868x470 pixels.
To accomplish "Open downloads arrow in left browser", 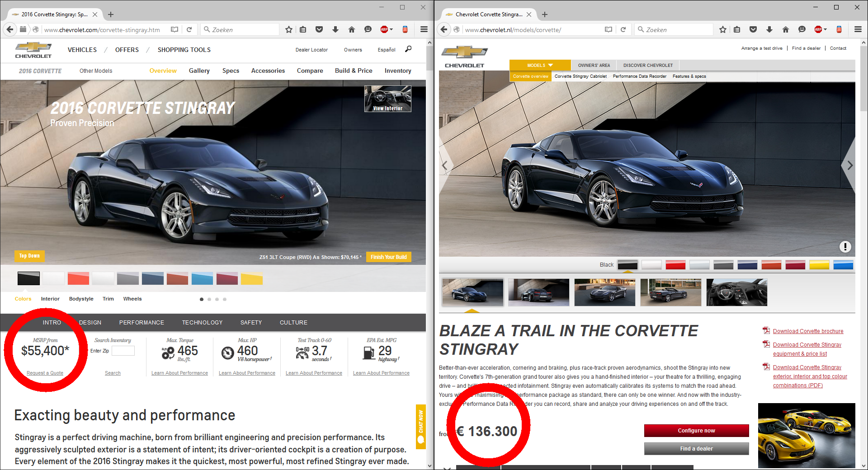I will pyautogui.click(x=335, y=29).
